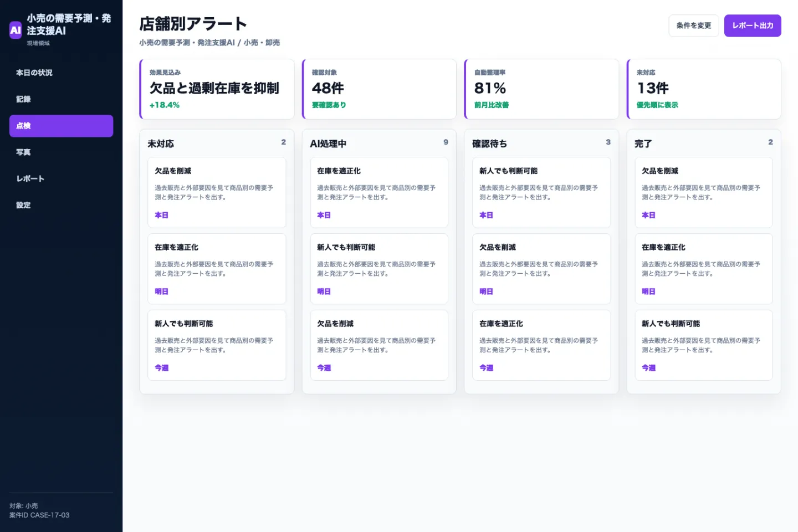The image size is (798, 532).
Task: Open 欠品を削減 card in 未対応 column
Action: tap(217, 192)
